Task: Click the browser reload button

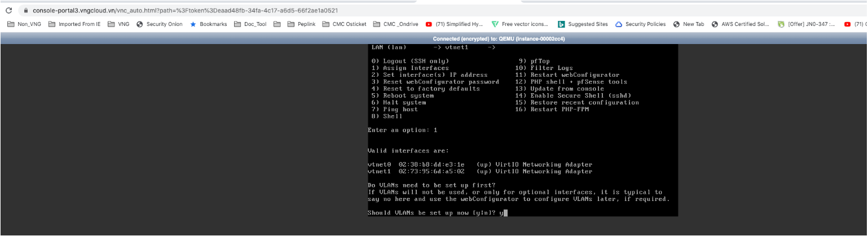Action: coord(8,11)
